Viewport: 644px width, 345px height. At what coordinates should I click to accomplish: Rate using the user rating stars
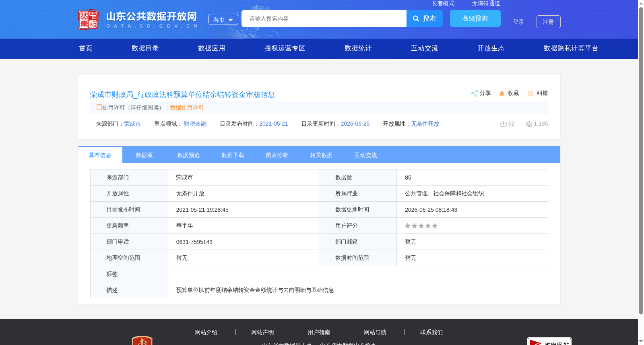pos(421,226)
